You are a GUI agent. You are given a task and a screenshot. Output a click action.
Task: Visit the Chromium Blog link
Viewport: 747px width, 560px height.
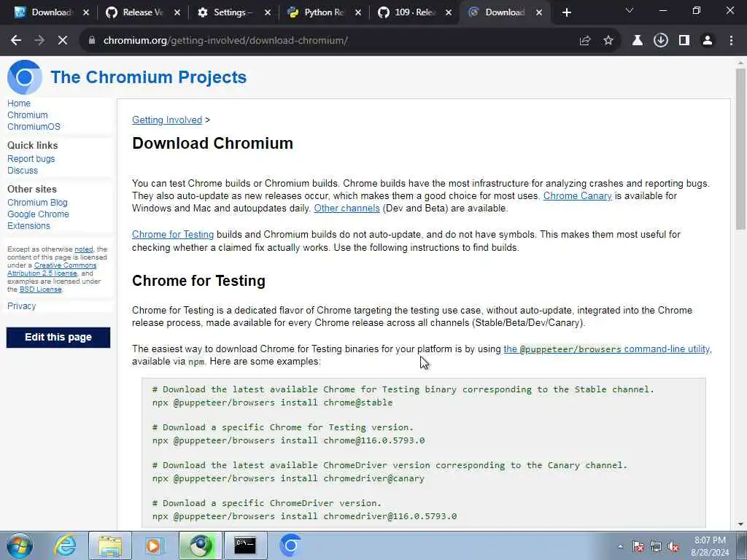click(x=37, y=203)
